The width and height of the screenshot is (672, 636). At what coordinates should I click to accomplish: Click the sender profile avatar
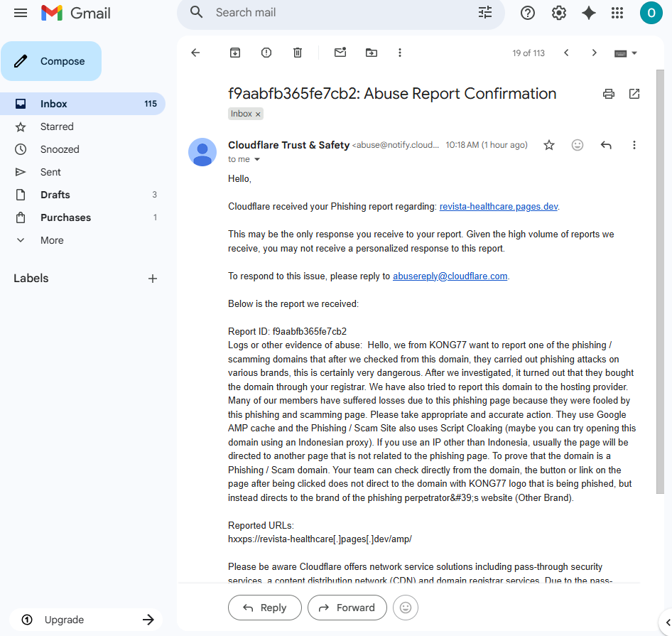(x=202, y=152)
